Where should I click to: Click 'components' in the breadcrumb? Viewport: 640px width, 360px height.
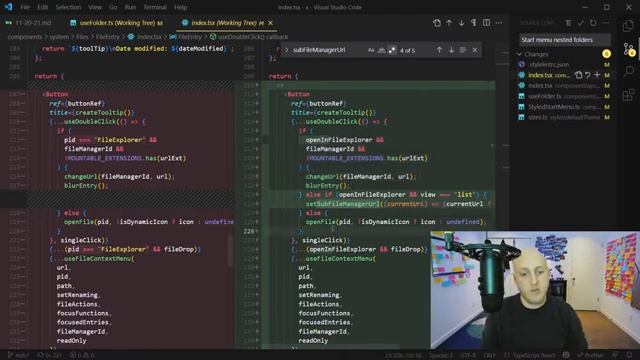pos(24,37)
